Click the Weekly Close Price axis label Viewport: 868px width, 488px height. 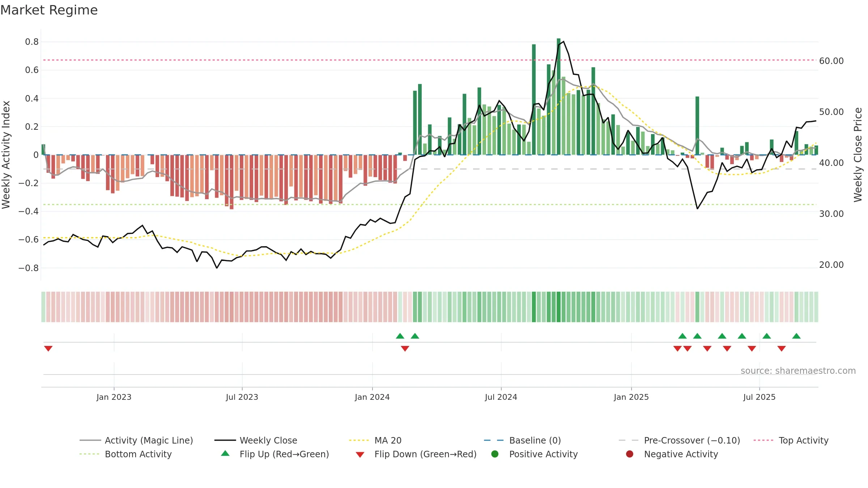coord(858,155)
